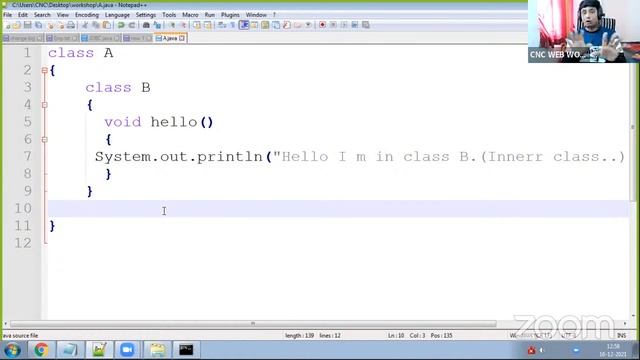The height and width of the screenshot is (360, 640).
Task: Click the horizontal scrollbar thumb
Action: (253, 324)
